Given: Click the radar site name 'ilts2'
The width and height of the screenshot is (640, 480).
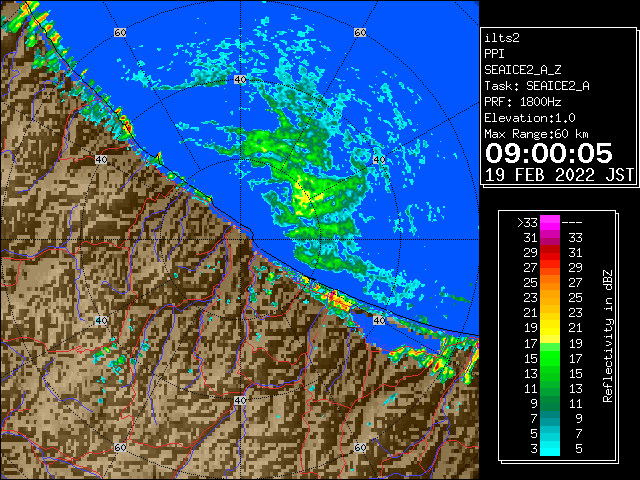Looking at the screenshot, I should tap(502, 38).
